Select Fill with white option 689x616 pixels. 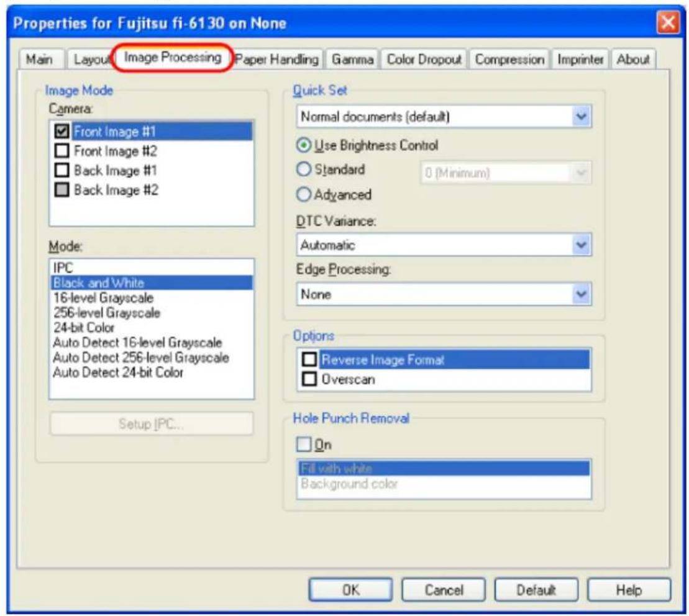(444, 468)
